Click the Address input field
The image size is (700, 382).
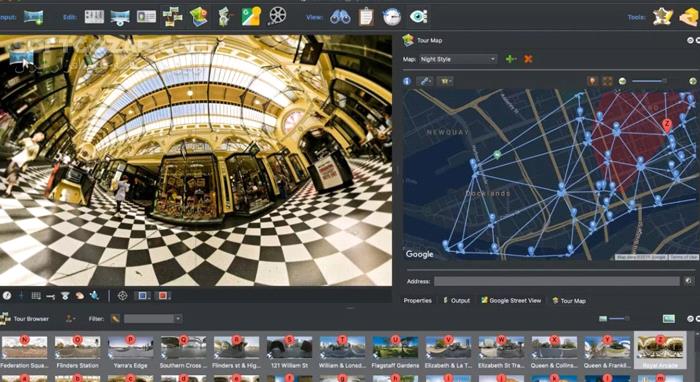point(557,281)
